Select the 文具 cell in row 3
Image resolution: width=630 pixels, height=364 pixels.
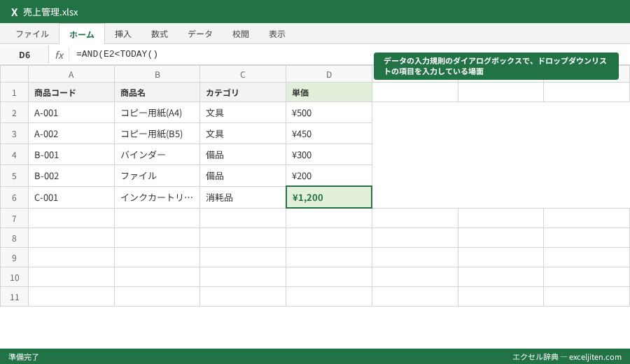tap(243, 134)
